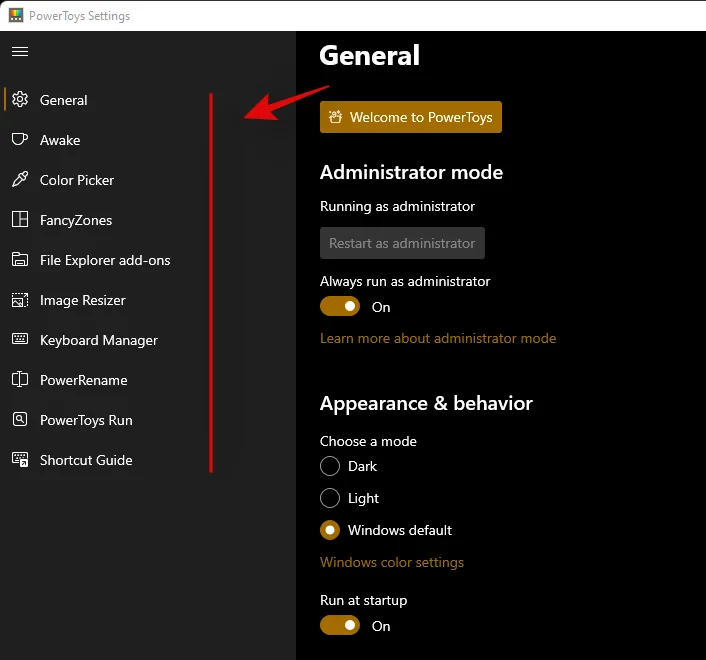Click the PowerToys Run search icon
Viewport: 706px width, 660px height.
pos(20,420)
